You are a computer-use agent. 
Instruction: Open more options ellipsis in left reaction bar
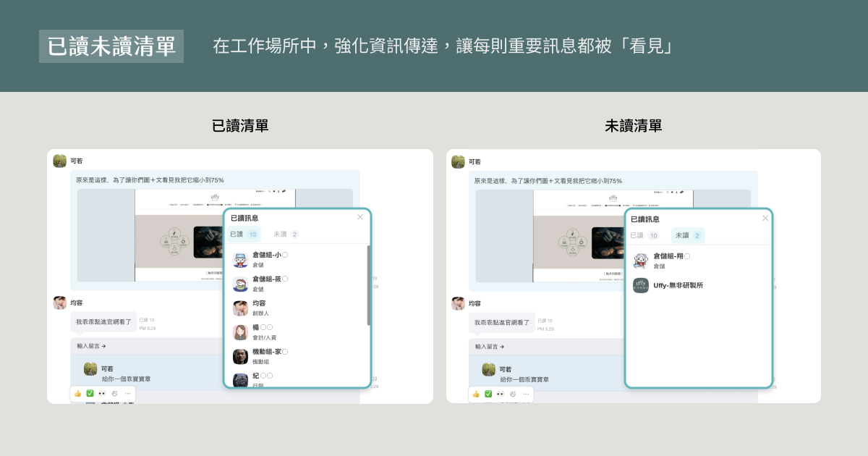(127, 394)
